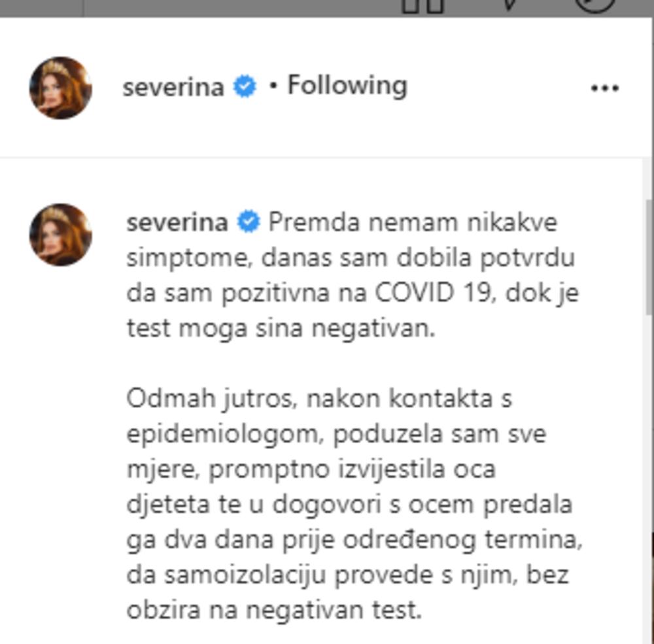
Task: Click the 'Premda nemam nikakve' caption paragraph
Action: (354, 275)
